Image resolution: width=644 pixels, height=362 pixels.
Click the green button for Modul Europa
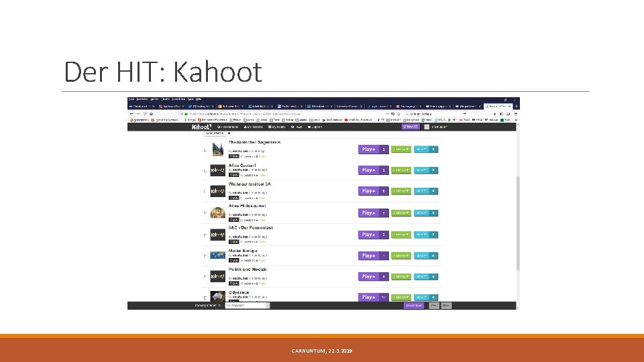(401, 255)
